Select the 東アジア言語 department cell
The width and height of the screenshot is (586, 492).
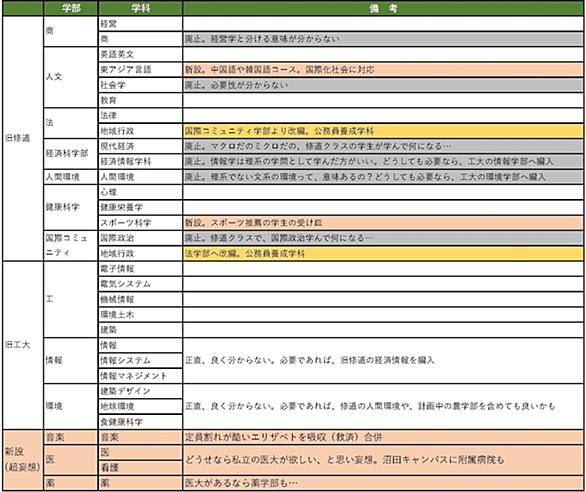[x=141, y=70]
